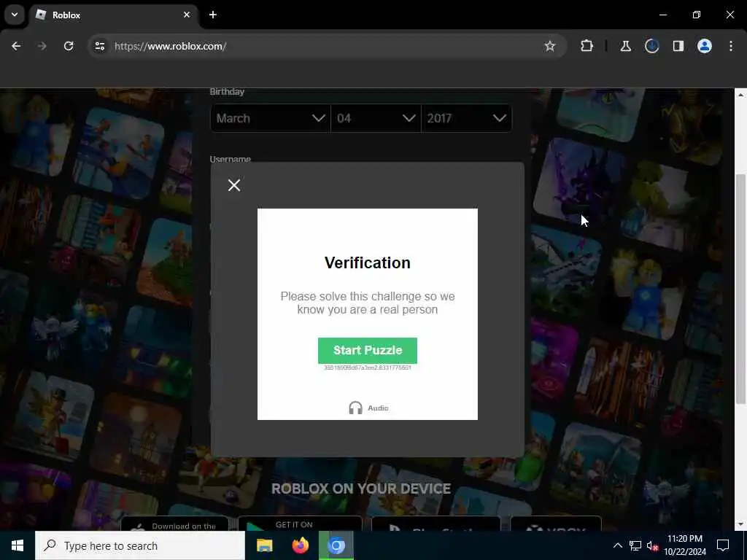Switch to Chrome in the taskbar
Image resolution: width=747 pixels, height=560 pixels.
(336, 545)
